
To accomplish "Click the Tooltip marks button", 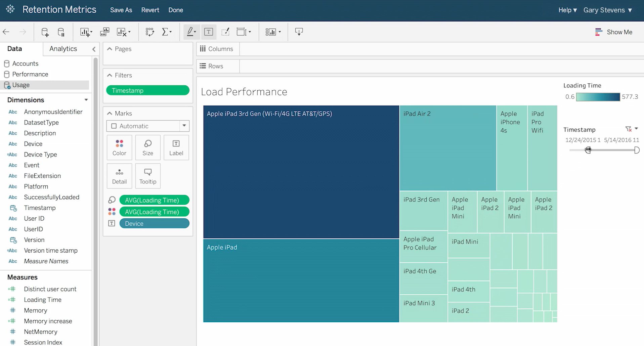I will 148,176.
